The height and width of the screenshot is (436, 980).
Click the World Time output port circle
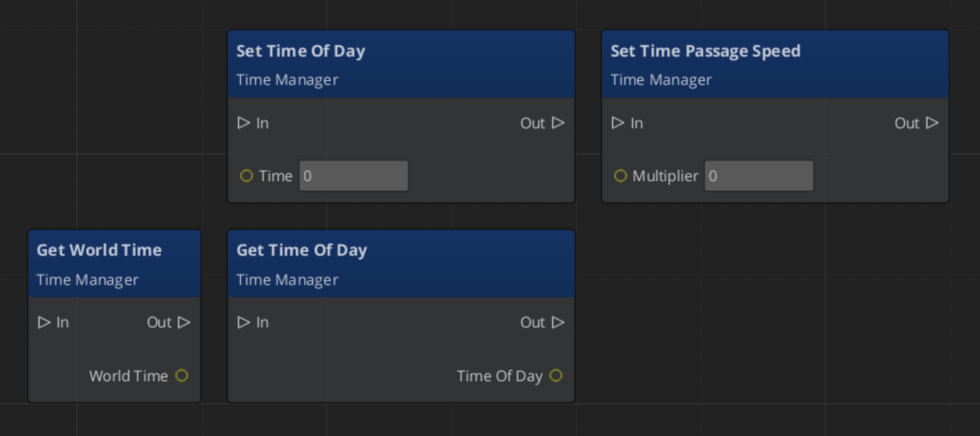pos(182,376)
